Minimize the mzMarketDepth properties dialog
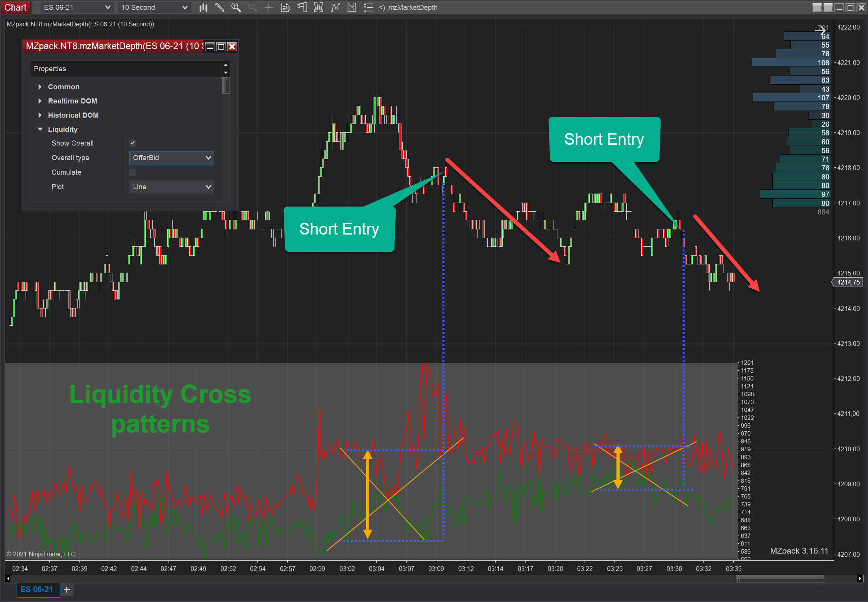This screenshot has height=602, width=868. click(210, 47)
